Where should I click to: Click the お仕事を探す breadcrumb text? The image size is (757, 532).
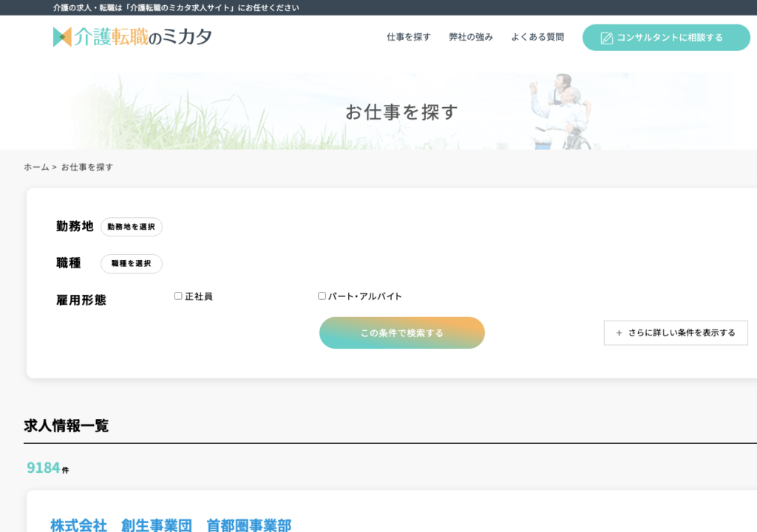coord(87,167)
